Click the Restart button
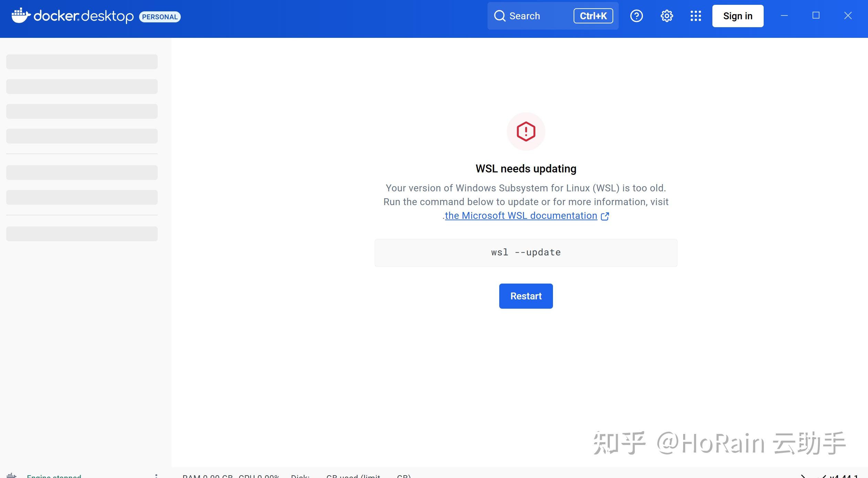868x478 pixels. 525,296
